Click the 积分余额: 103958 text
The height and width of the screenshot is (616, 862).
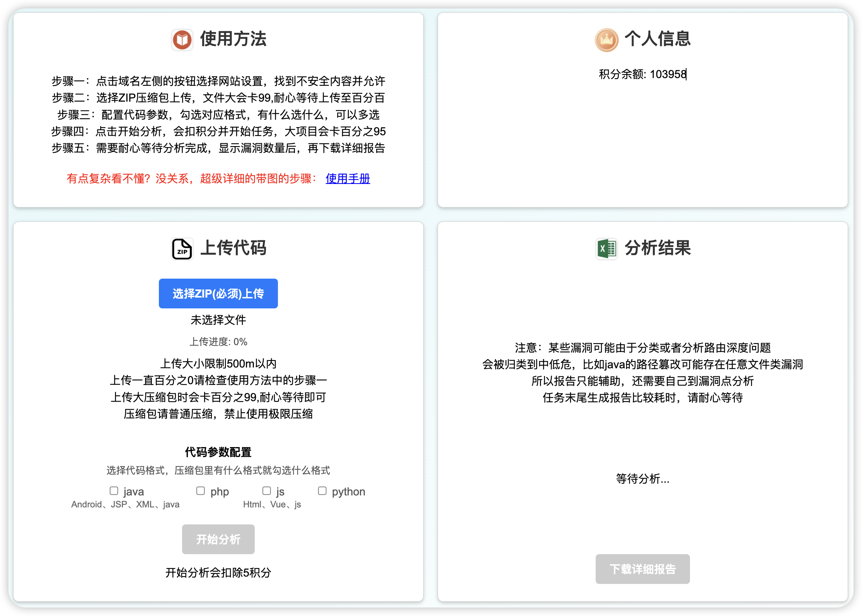(643, 74)
